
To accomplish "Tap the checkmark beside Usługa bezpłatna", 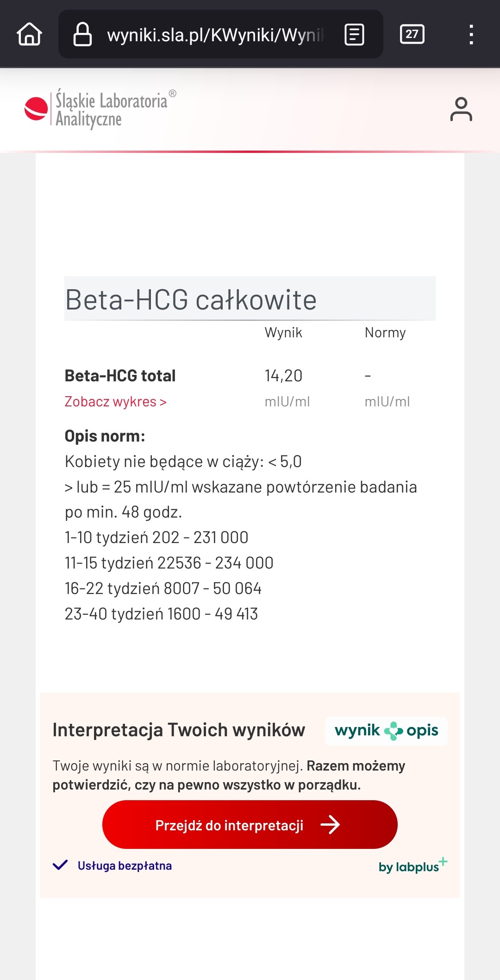I will coord(60,865).
